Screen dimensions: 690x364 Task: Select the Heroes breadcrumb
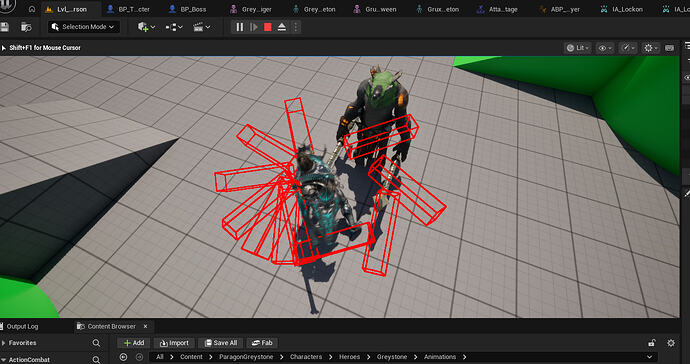[x=349, y=357]
